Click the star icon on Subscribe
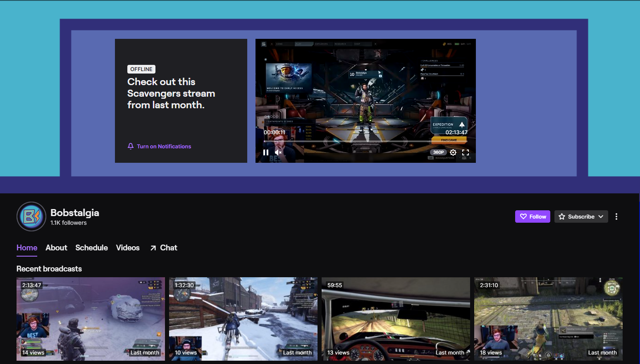640x364 pixels. (562, 216)
